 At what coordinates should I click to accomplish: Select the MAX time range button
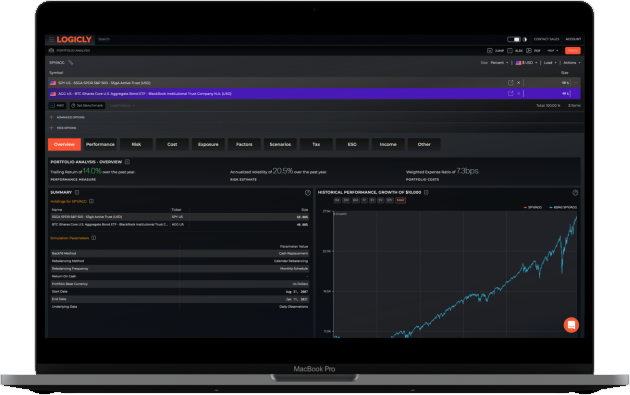pyautogui.click(x=401, y=201)
